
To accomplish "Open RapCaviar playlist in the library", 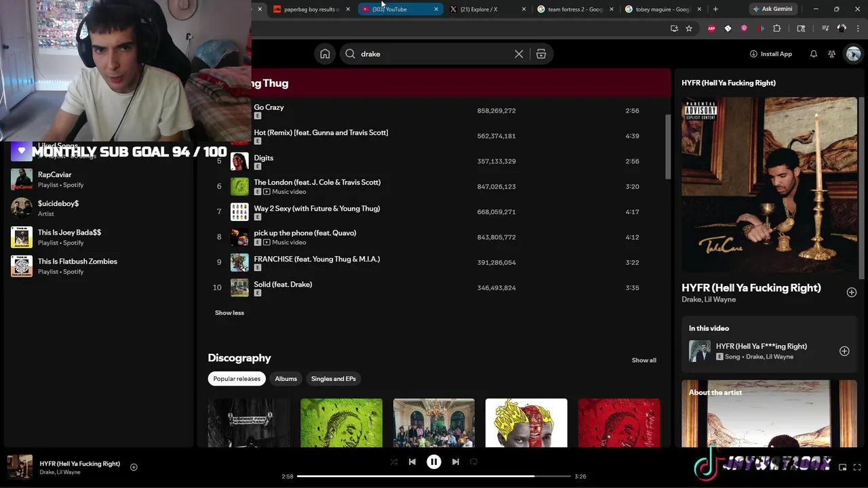I will (x=98, y=180).
